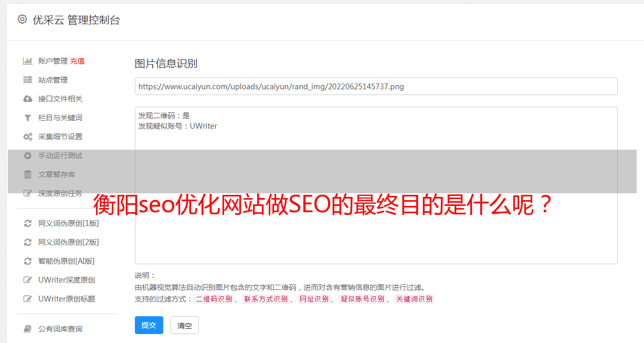The width and height of the screenshot is (644, 343).
Task: Click the 关键词识别 tag
Action: pyautogui.click(x=415, y=299)
